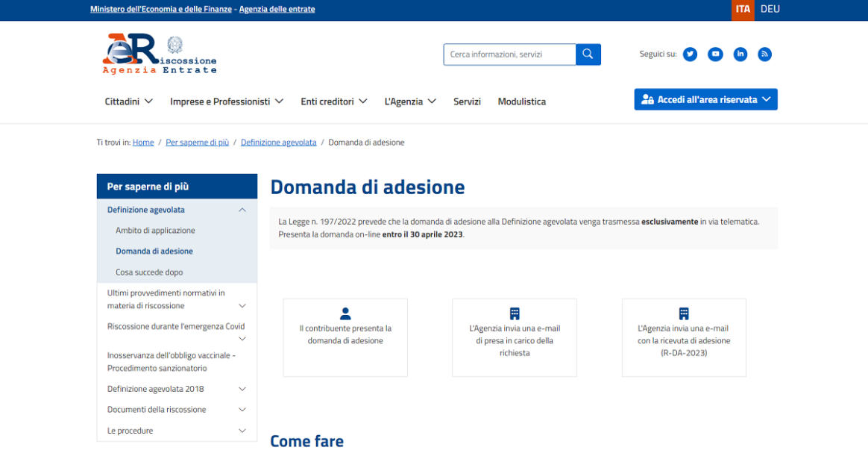Click user lock icon in Accedi button
The width and height of the screenshot is (868, 459).
click(x=647, y=100)
